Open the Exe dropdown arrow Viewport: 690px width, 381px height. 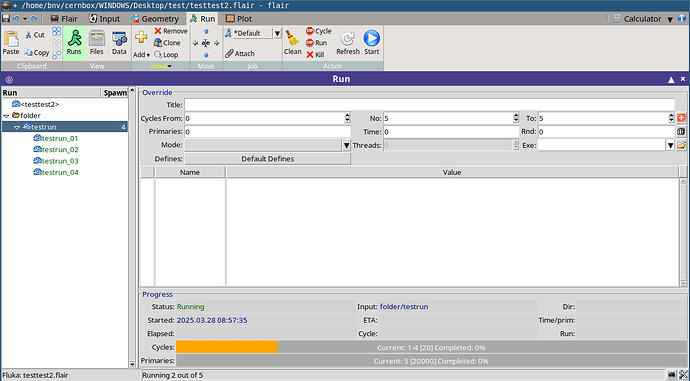click(x=670, y=145)
